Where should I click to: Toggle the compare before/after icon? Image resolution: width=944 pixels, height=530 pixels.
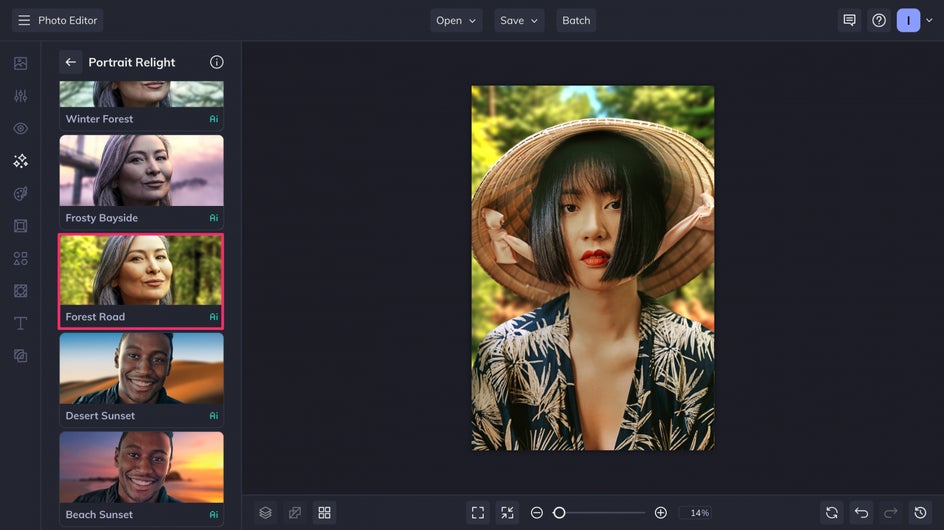click(295, 513)
